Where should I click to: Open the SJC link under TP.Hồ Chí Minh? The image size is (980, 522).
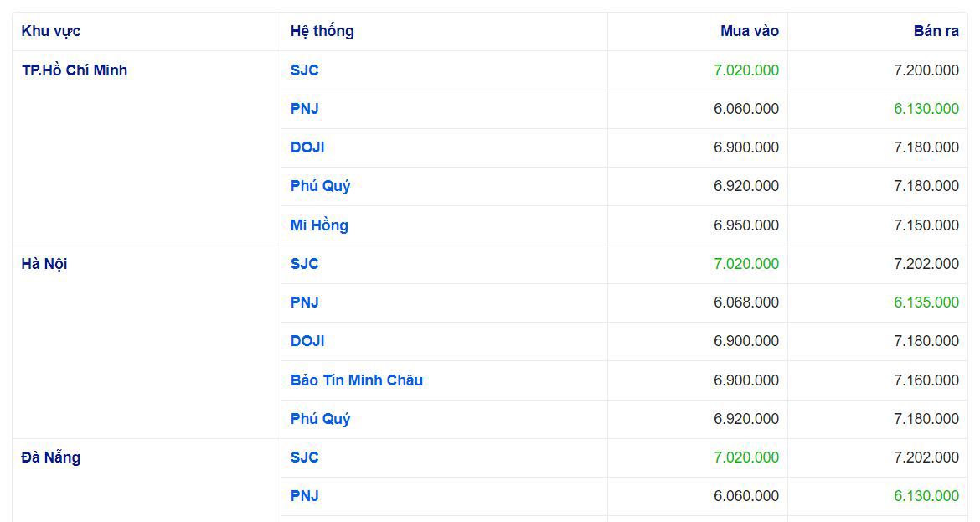[x=304, y=70]
